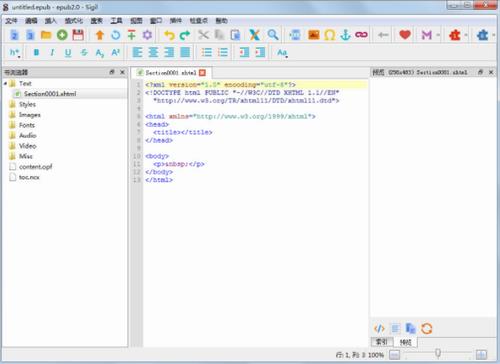Open the 文件 menu
Viewport: 500px width, 364px height.
tap(11, 21)
